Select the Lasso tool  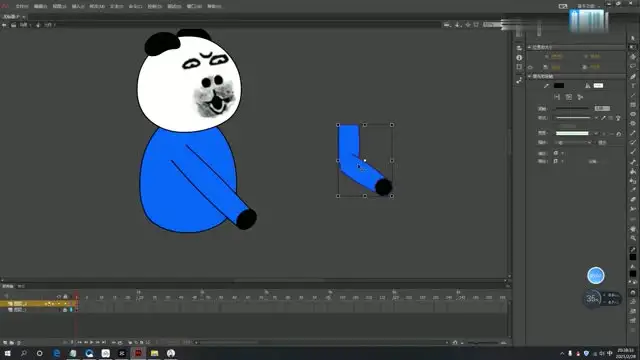[633, 66]
